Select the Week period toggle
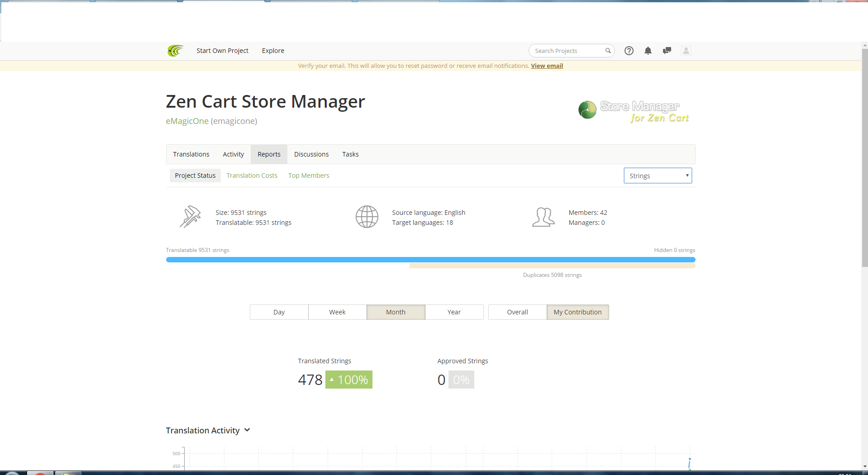 tap(338, 312)
